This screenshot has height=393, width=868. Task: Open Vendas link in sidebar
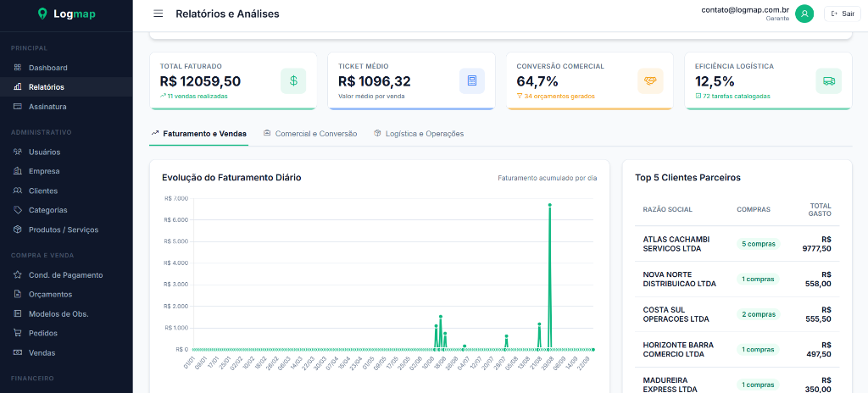pyautogui.click(x=66, y=352)
